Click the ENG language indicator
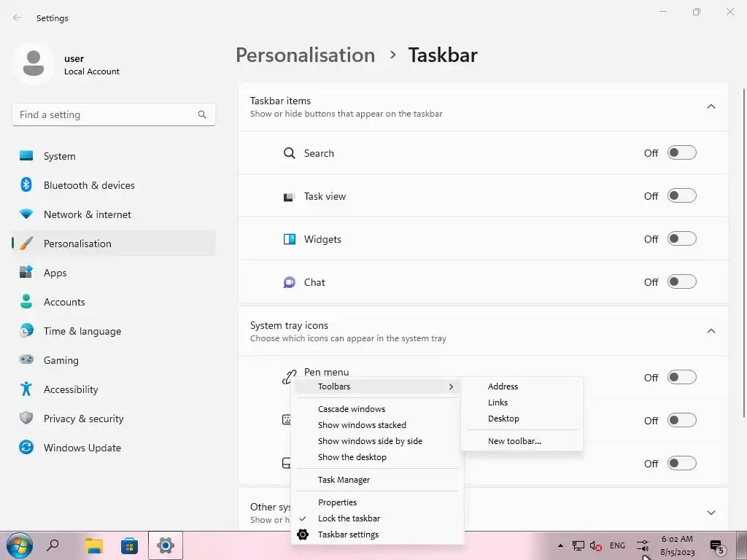 pyautogui.click(x=617, y=545)
